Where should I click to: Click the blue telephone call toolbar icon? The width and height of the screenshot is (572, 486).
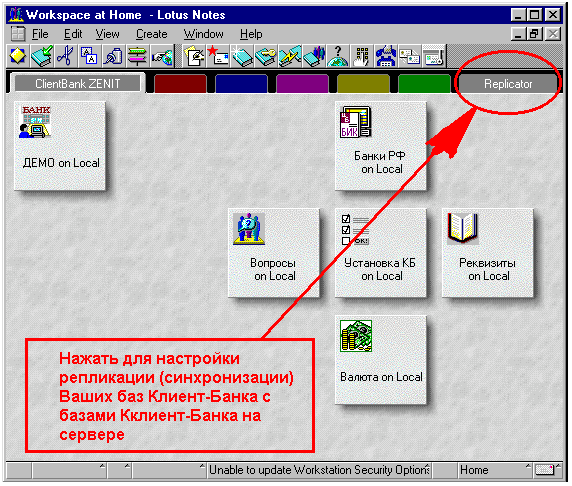click(386, 57)
